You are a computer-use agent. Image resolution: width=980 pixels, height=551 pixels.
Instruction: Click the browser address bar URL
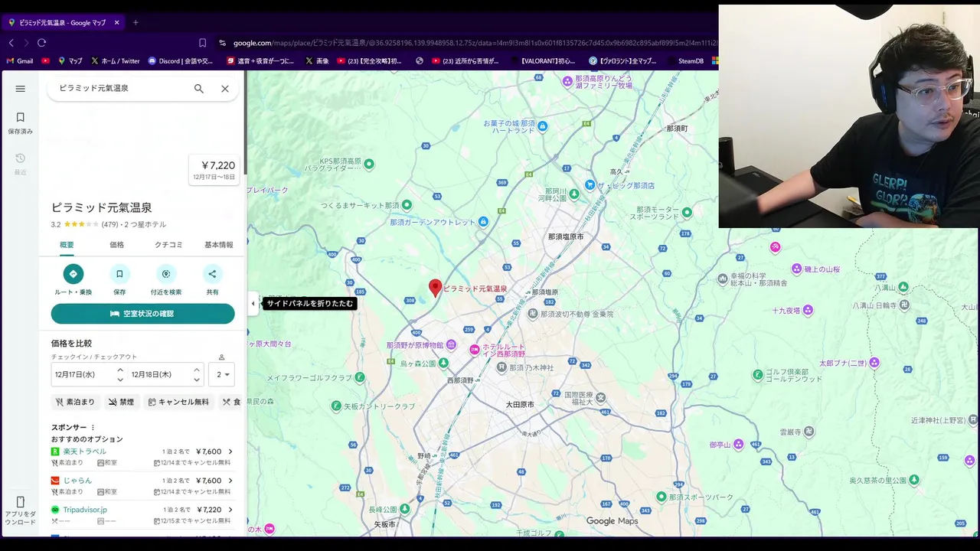point(475,43)
